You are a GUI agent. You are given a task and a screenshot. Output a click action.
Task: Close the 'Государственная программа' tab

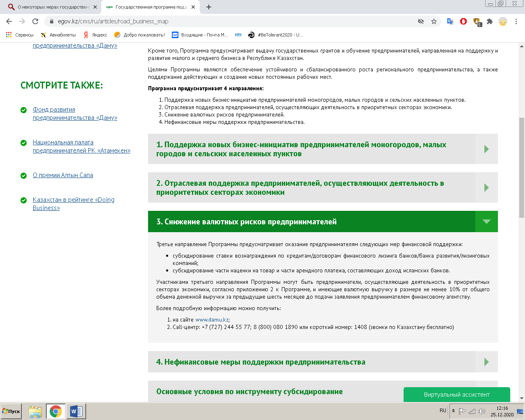point(193,7)
